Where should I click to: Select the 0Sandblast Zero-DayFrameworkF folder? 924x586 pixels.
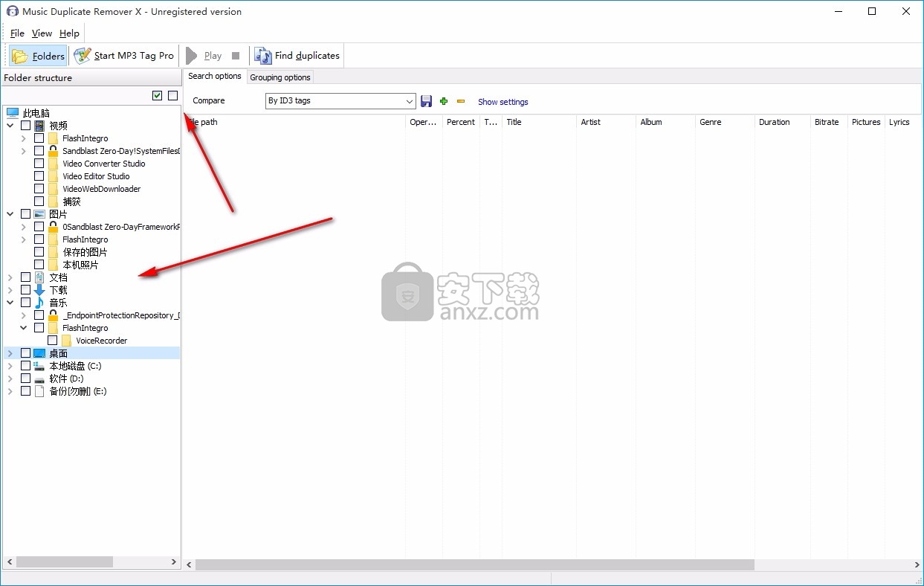tap(121, 227)
